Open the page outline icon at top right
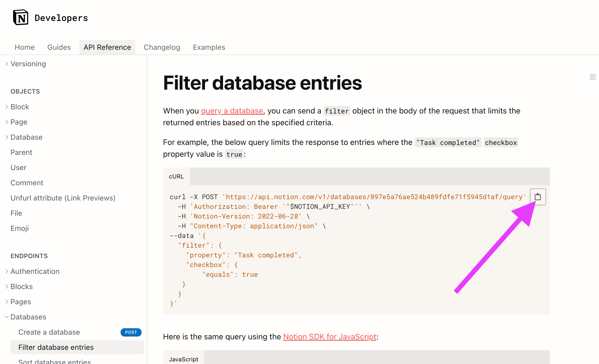 coord(593,77)
